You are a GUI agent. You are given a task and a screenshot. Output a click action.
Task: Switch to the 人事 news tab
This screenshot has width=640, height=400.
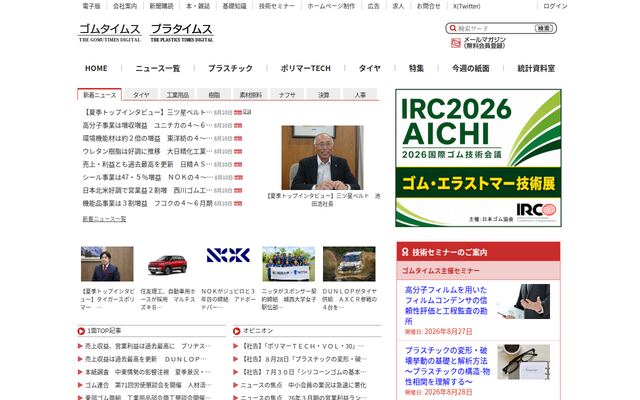360,95
